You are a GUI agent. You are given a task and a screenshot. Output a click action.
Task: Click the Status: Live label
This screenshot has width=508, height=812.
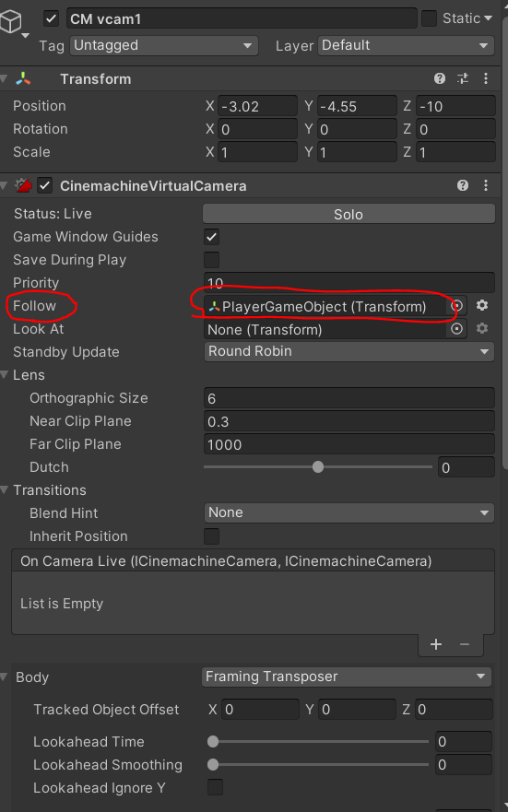pyautogui.click(x=53, y=214)
